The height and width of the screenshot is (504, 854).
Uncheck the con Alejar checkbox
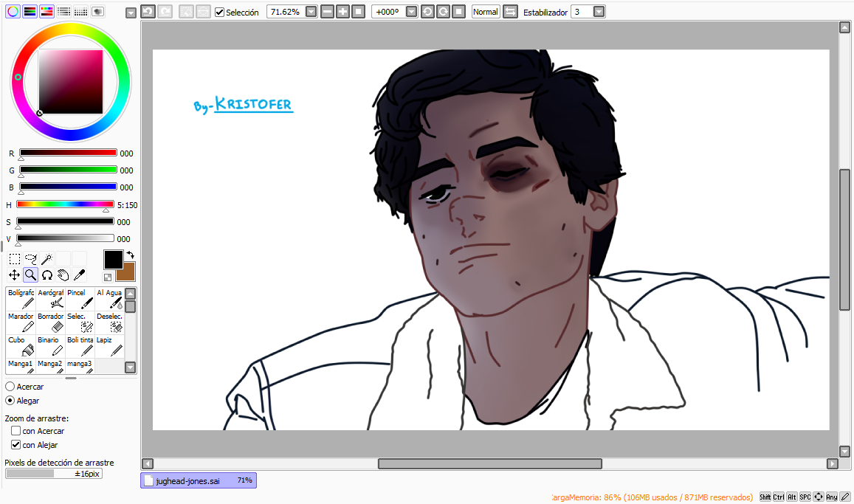click(16, 445)
